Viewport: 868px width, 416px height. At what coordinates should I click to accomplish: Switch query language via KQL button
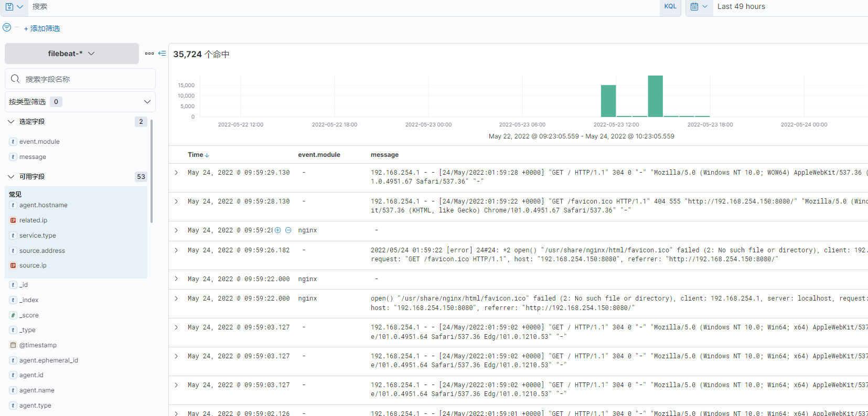pos(670,7)
